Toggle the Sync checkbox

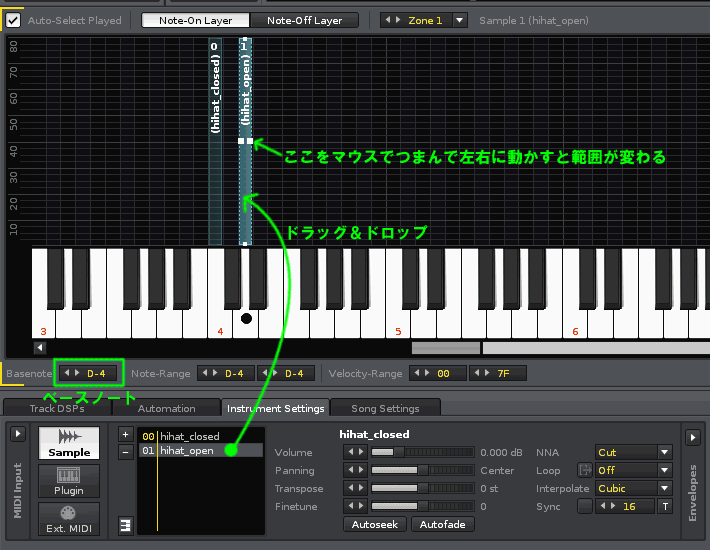585,506
